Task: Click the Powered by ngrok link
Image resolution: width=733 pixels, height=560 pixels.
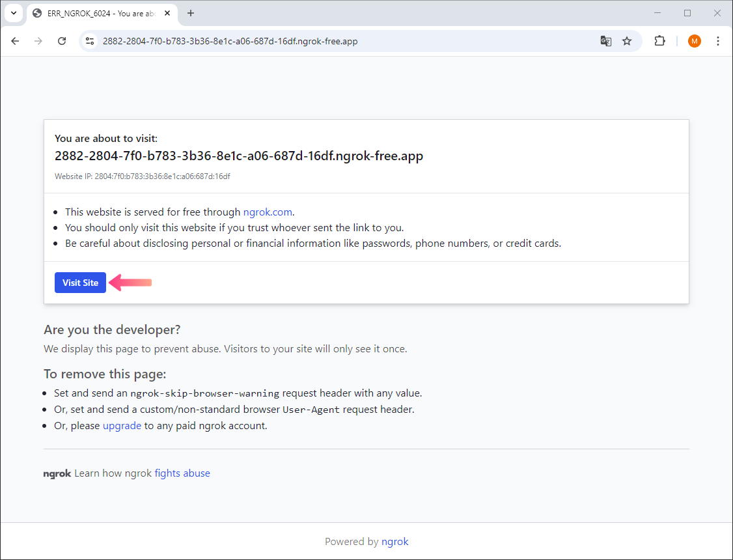Action: [395, 541]
